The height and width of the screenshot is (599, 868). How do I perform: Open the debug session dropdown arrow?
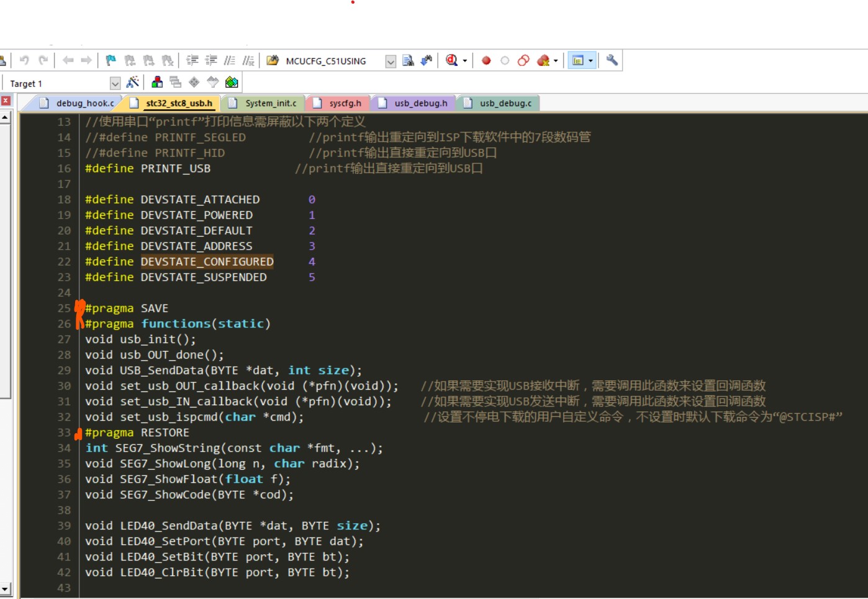[464, 61]
